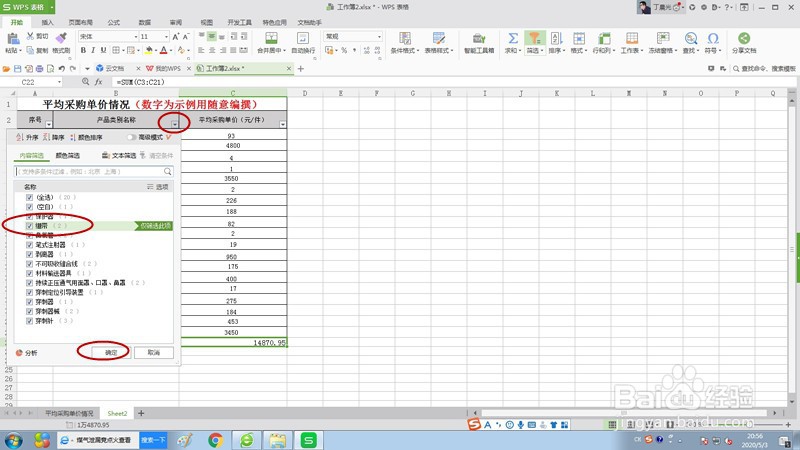This screenshot has height=450, width=800.
Task: Click the save icon in quick access bar
Action: pyautogui.click(x=17, y=68)
